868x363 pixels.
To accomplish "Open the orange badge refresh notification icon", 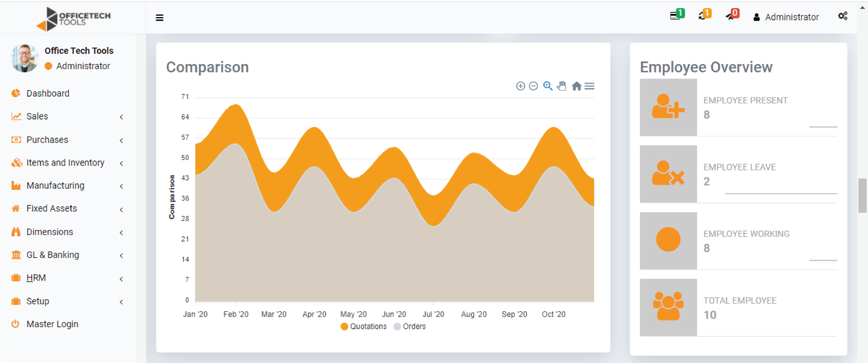I will [x=705, y=14].
